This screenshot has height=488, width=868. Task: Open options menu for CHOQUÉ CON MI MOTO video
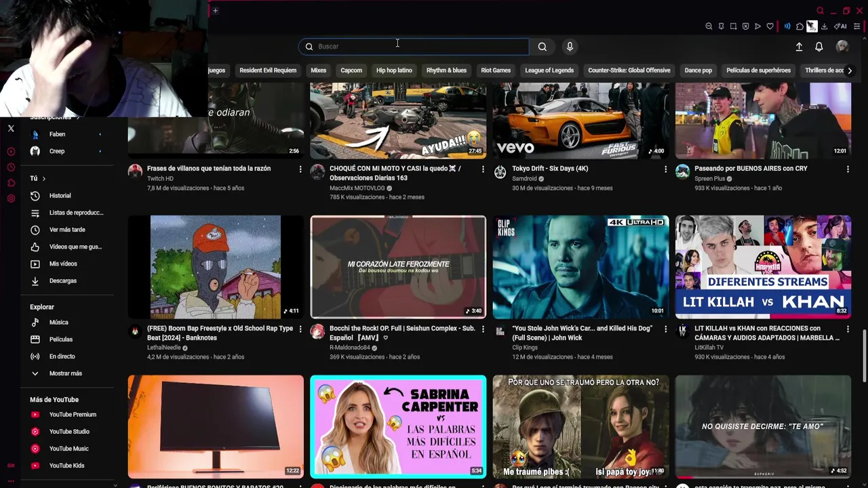point(483,169)
